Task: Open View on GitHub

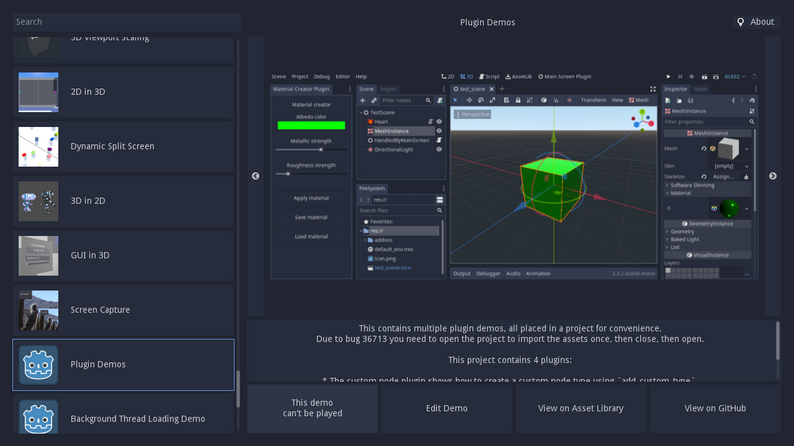Action: pos(715,408)
